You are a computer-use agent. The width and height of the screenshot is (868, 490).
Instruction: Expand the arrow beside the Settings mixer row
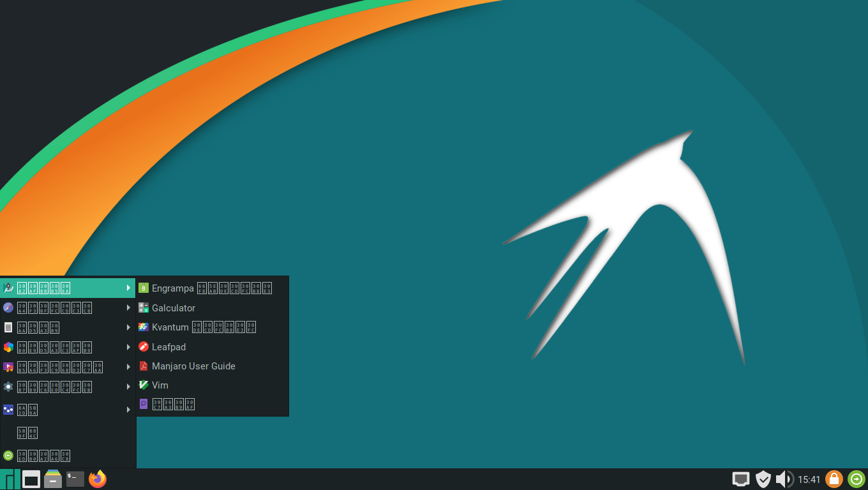click(x=128, y=410)
